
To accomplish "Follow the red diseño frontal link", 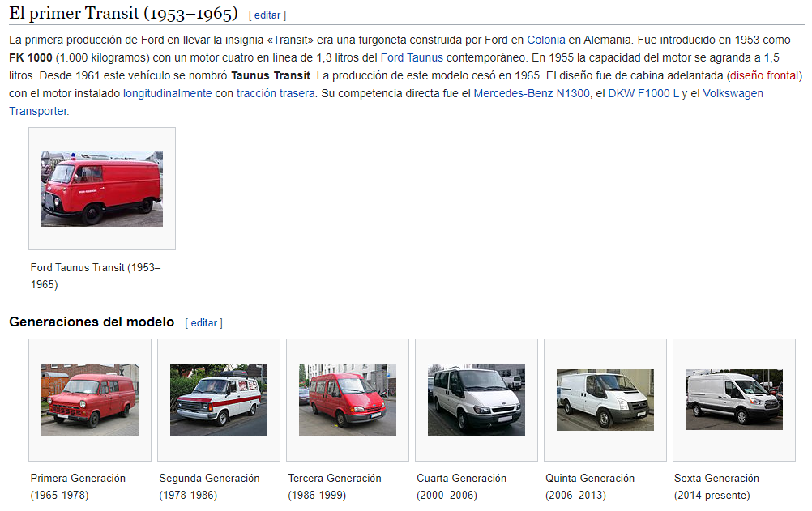I will pyautogui.click(x=764, y=75).
